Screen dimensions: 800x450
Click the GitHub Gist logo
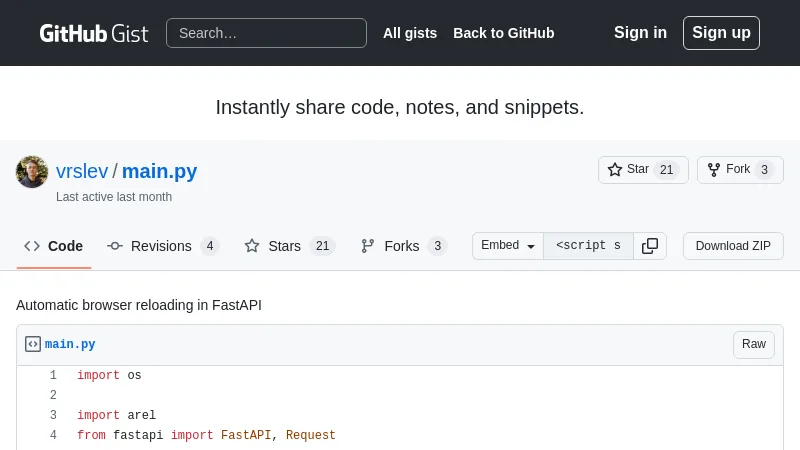point(93,33)
